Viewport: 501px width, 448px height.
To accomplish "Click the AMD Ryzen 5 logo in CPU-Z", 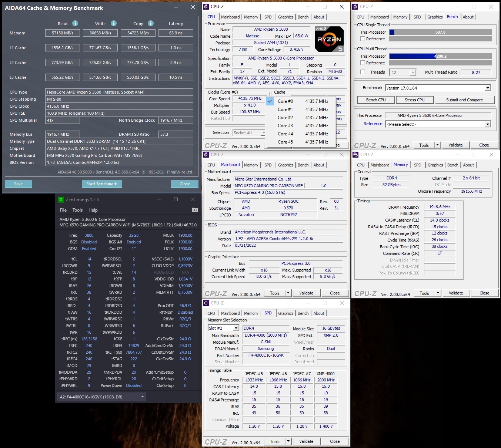I will 329,39.
